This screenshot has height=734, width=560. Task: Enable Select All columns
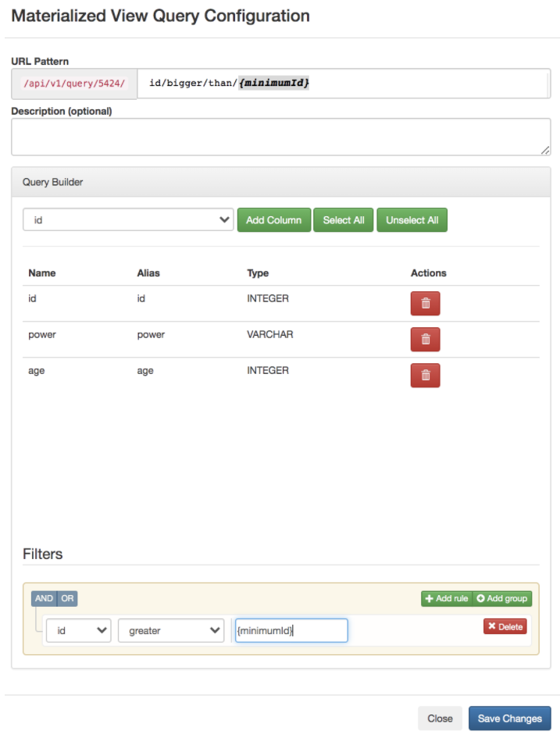click(x=344, y=219)
